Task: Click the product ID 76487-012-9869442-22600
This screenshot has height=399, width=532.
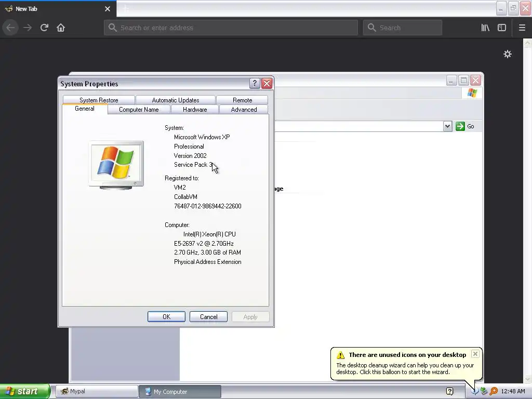Action: coord(208,206)
